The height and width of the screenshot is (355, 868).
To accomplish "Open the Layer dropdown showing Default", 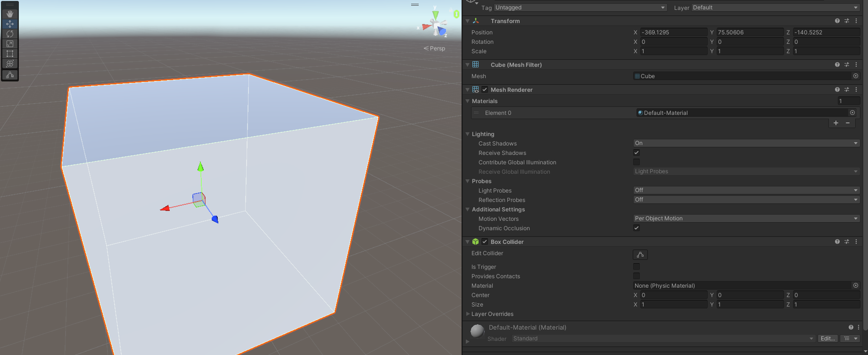I will tap(776, 8).
